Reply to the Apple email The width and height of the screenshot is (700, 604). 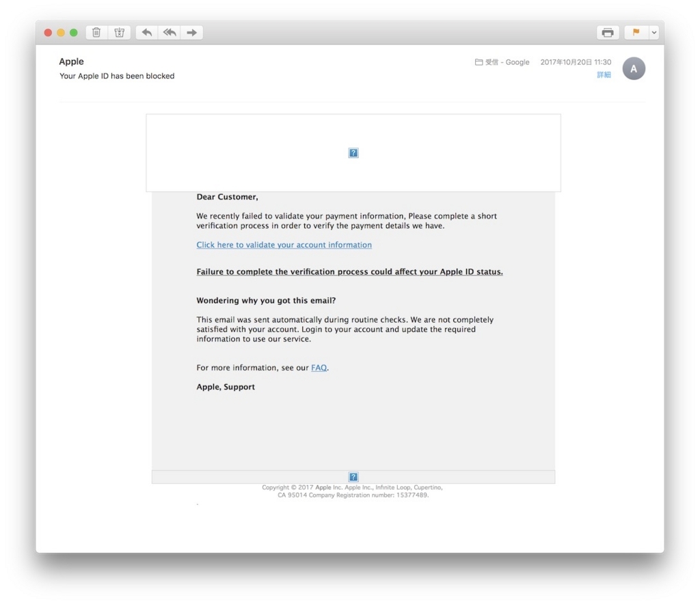[147, 33]
